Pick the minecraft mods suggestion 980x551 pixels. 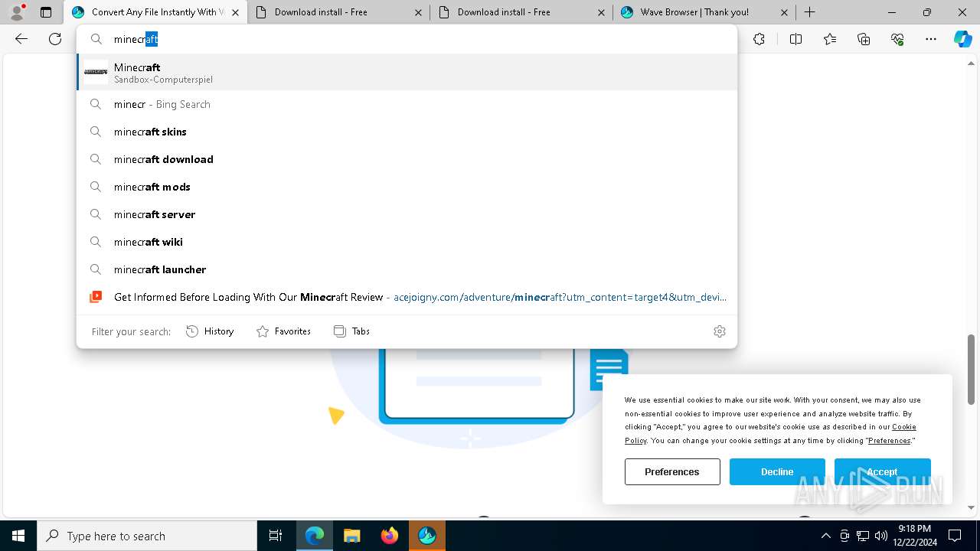coord(407,187)
